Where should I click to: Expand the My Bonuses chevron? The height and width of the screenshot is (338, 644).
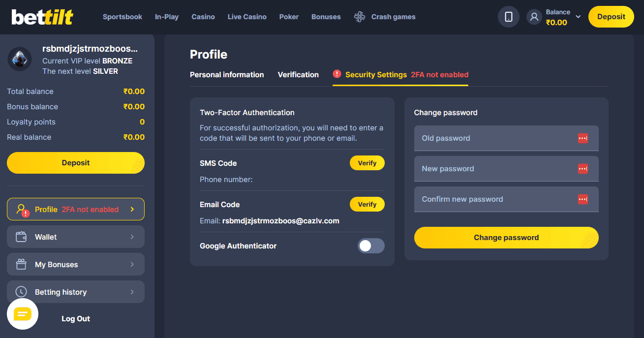pos(132,265)
